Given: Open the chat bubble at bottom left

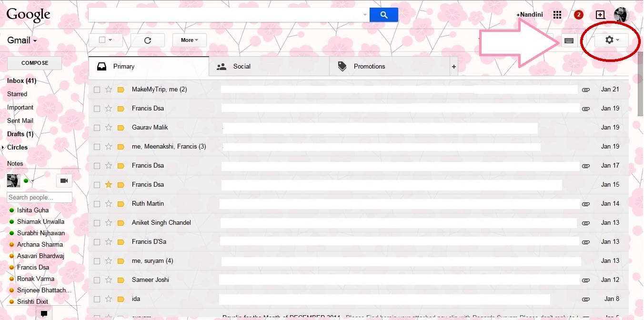Looking at the screenshot, I should (44, 313).
